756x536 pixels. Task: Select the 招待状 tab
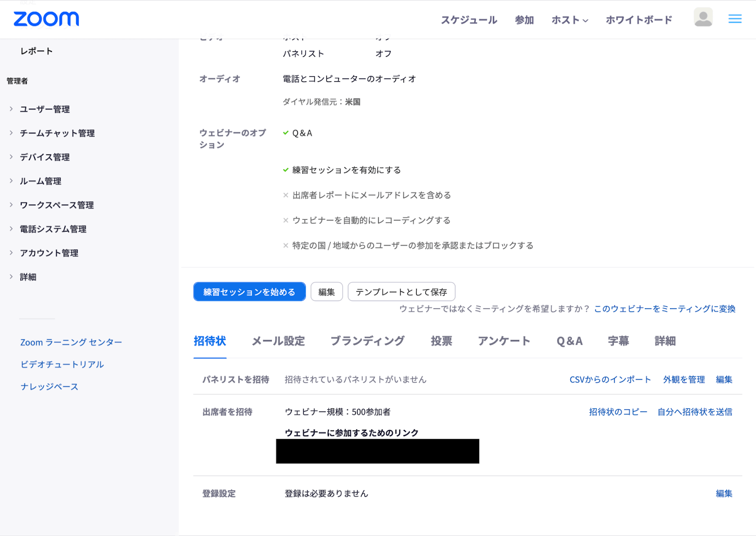(210, 341)
